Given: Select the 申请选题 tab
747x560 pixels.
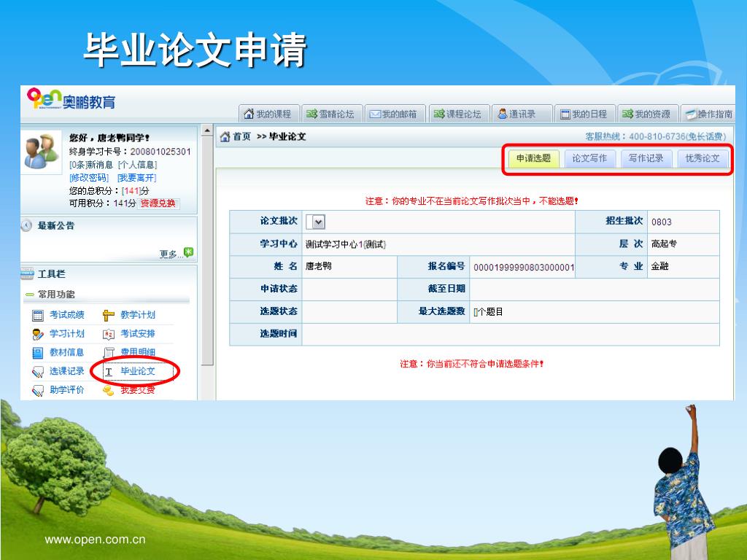Looking at the screenshot, I should click(533, 158).
